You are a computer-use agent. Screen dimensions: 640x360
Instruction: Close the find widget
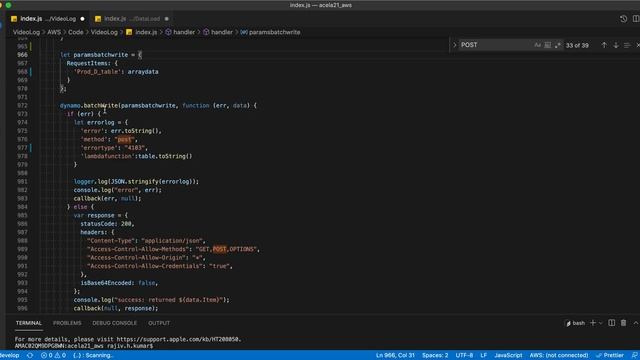point(638,45)
